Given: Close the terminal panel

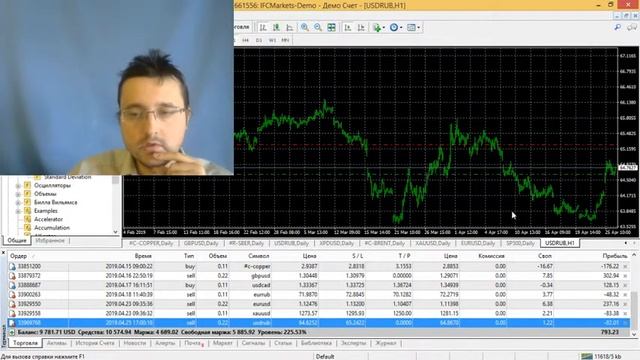Looking at the screenshot, I should pyautogui.click(x=3, y=253).
